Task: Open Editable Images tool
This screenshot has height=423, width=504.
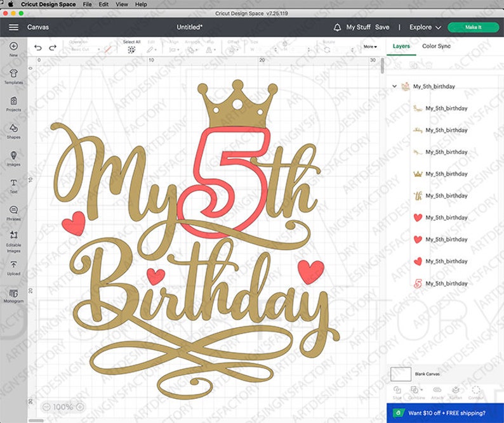Action: tap(13, 242)
